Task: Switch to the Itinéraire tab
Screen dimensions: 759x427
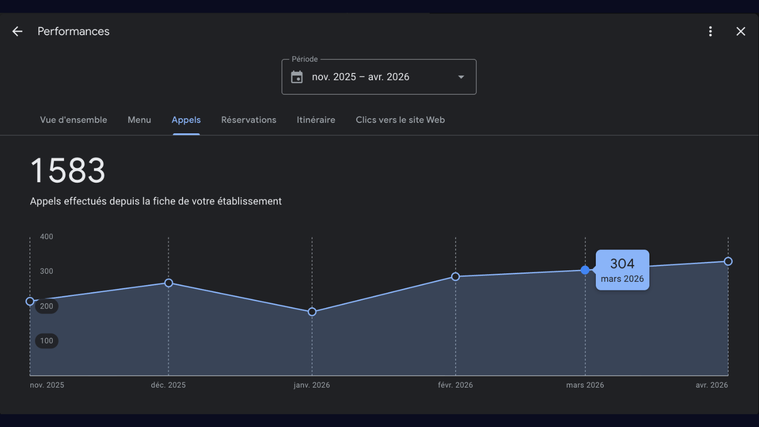Action: click(x=316, y=120)
